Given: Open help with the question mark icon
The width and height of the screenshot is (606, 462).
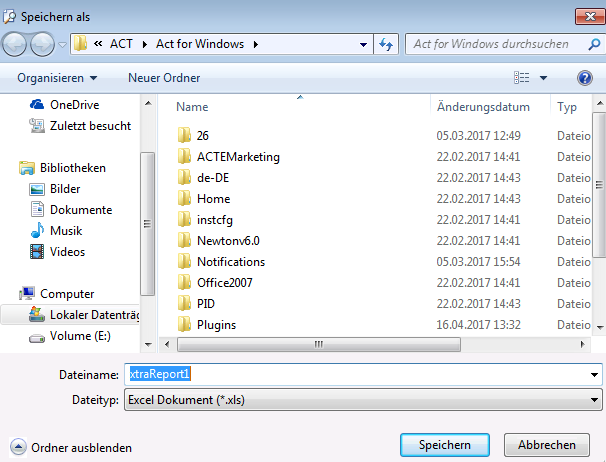Looking at the screenshot, I should [585, 78].
